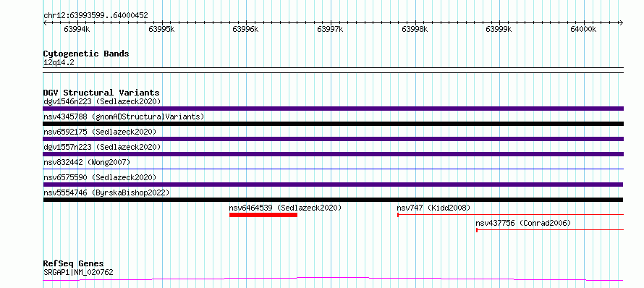Select the red nsv6464539 variant block

263,215
